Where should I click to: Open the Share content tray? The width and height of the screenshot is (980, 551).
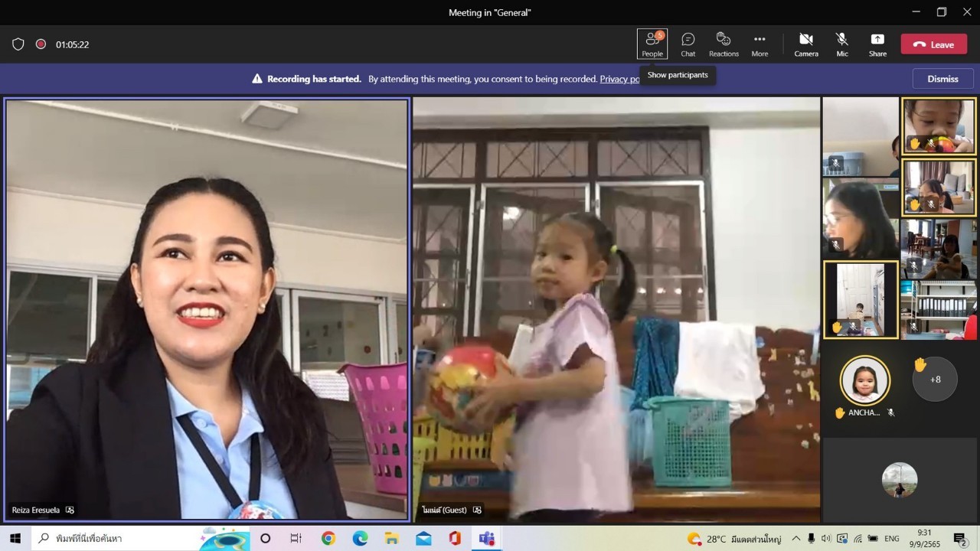(877, 44)
